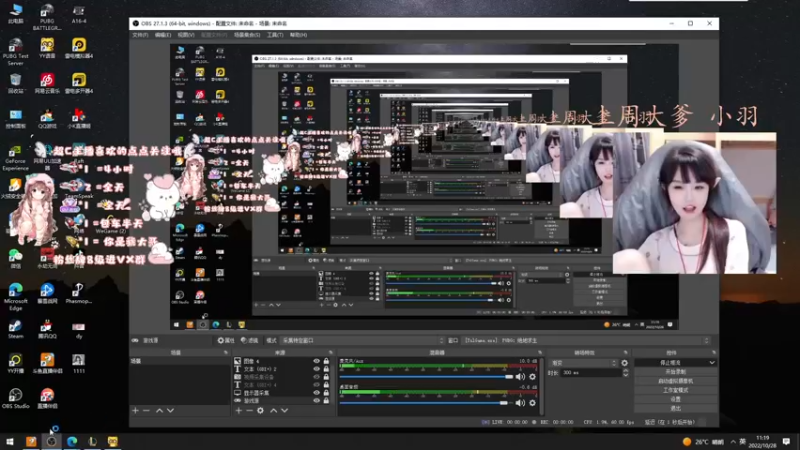Open Steam desktop shortcut
This screenshot has height=450, width=800.
[15, 329]
